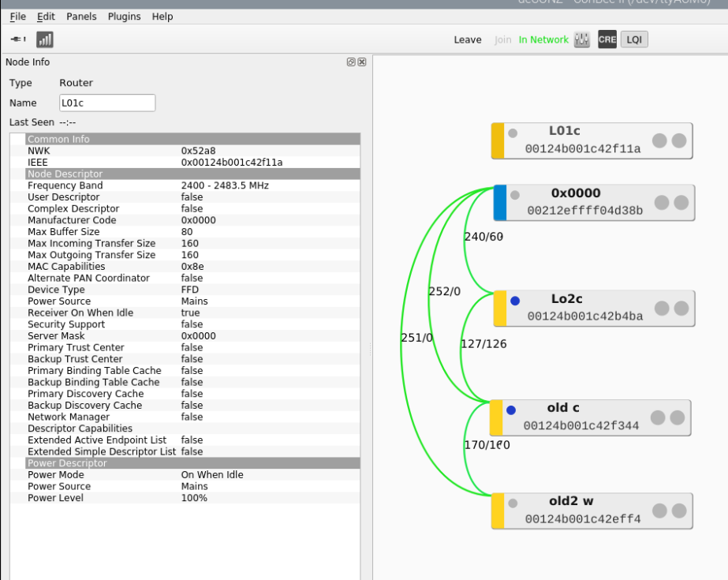
Task: Open the Plugins menu
Action: pyautogui.click(x=124, y=17)
